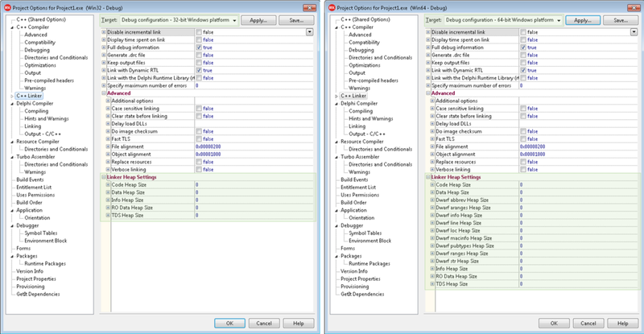The width and height of the screenshot is (644, 334).
Task: Toggle Generate .drc file checkbox in Win64 window
Action: (523, 55)
